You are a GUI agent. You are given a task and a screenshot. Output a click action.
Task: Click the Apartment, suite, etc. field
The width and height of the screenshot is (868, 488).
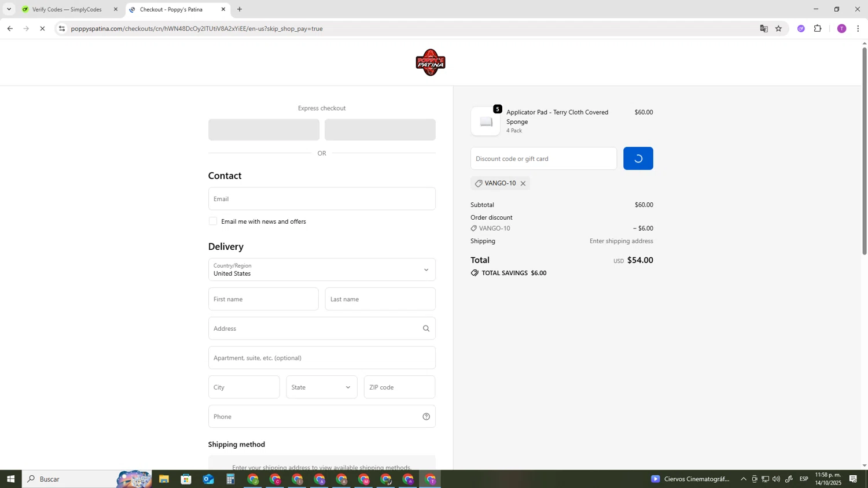point(322,358)
